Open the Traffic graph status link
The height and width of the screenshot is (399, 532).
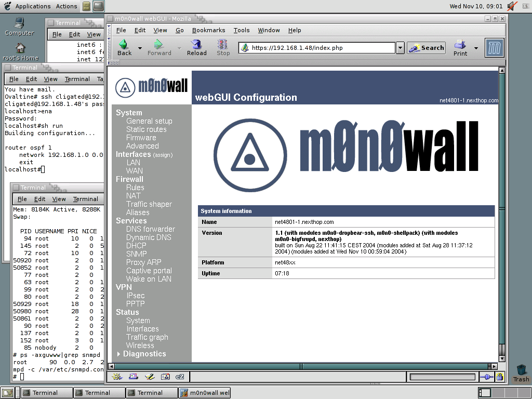[x=147, y=337]
